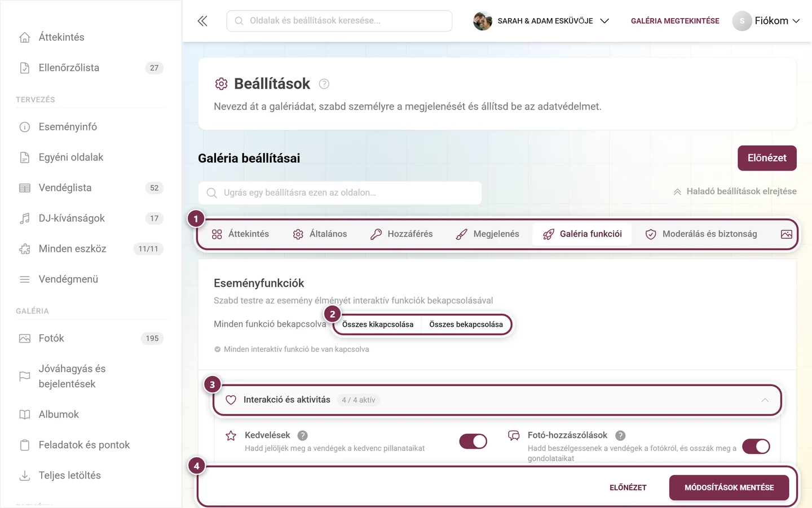Toggle the Fotó-hozzászólások switch
Image resolution: width=812 pixels, height=508 pixels.
(756, 446)
